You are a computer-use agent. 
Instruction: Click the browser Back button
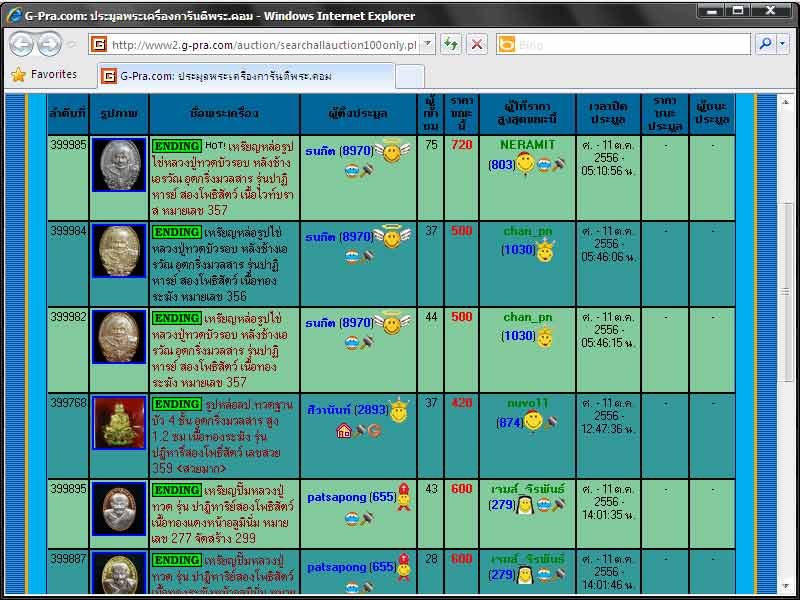click(x=22, y=44)
